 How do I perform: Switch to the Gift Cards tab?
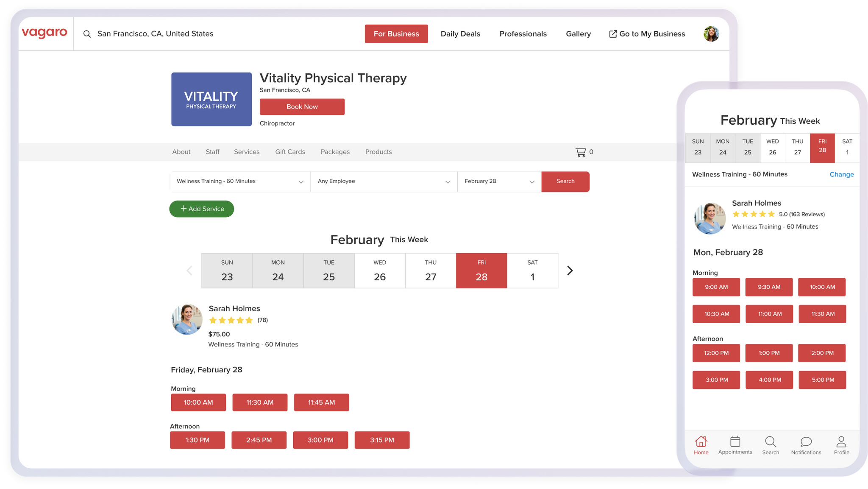click(290, 152)
